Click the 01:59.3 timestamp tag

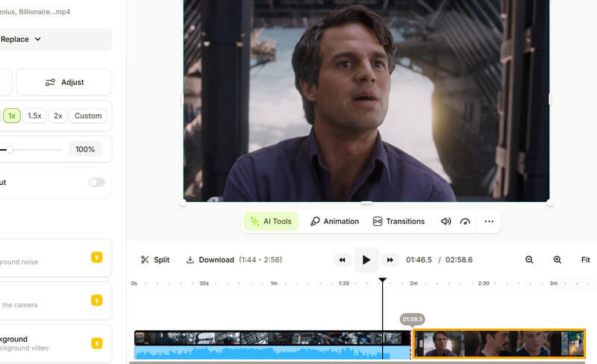[413, 319]
